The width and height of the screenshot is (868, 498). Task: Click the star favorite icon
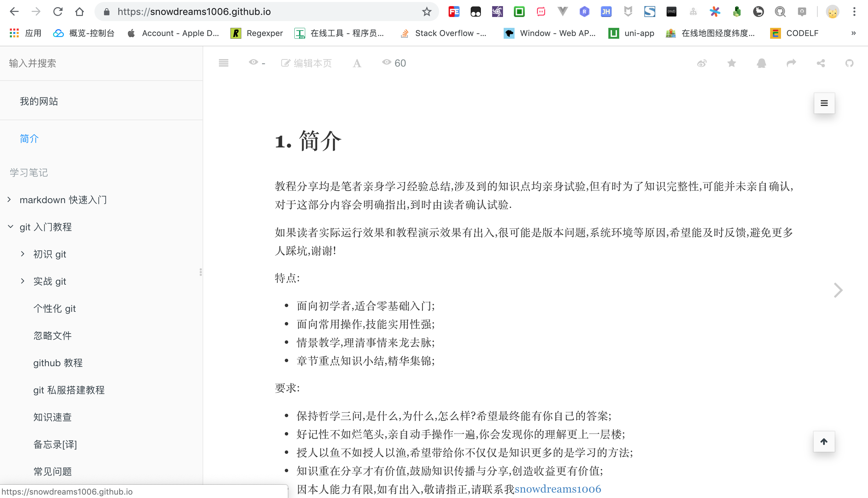[731, 63]
